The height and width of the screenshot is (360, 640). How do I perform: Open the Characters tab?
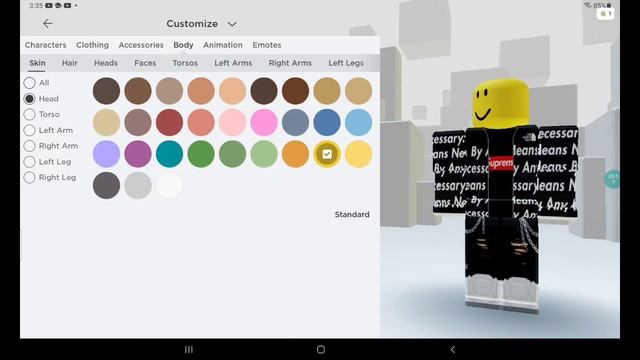(45, 45)
